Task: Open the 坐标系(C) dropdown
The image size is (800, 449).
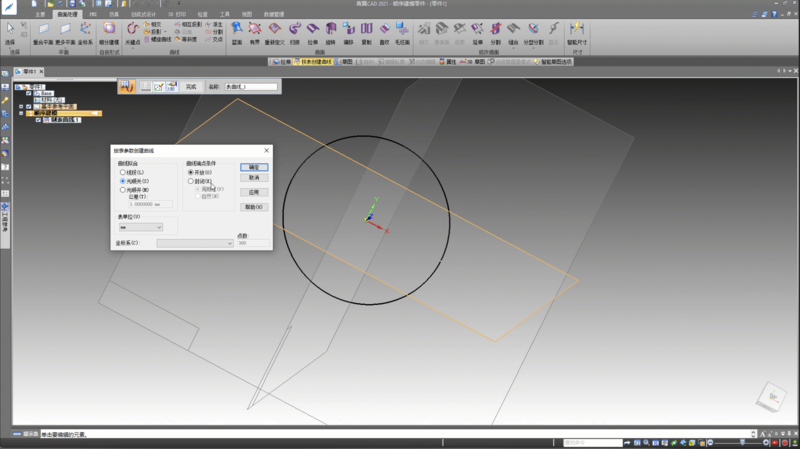Action: 195,243
